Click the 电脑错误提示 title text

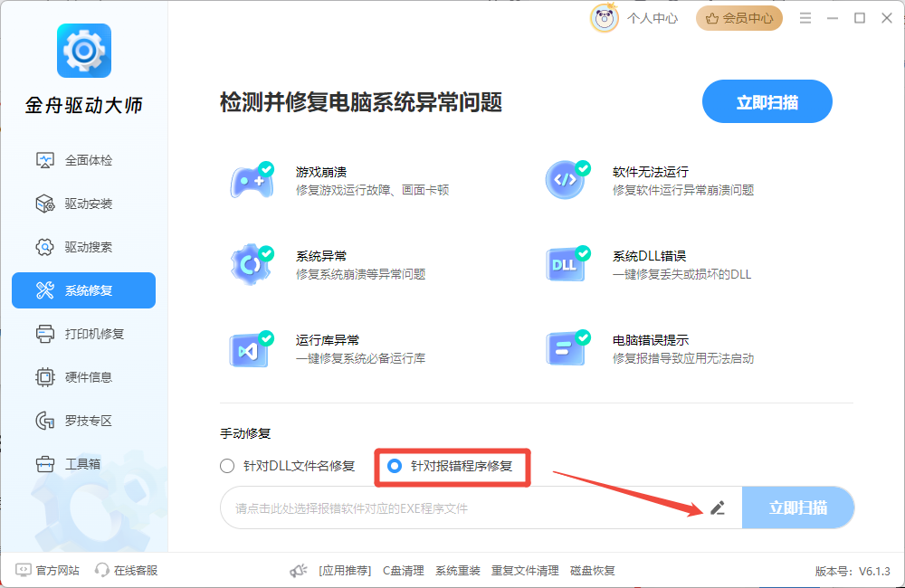coord(651,340)
